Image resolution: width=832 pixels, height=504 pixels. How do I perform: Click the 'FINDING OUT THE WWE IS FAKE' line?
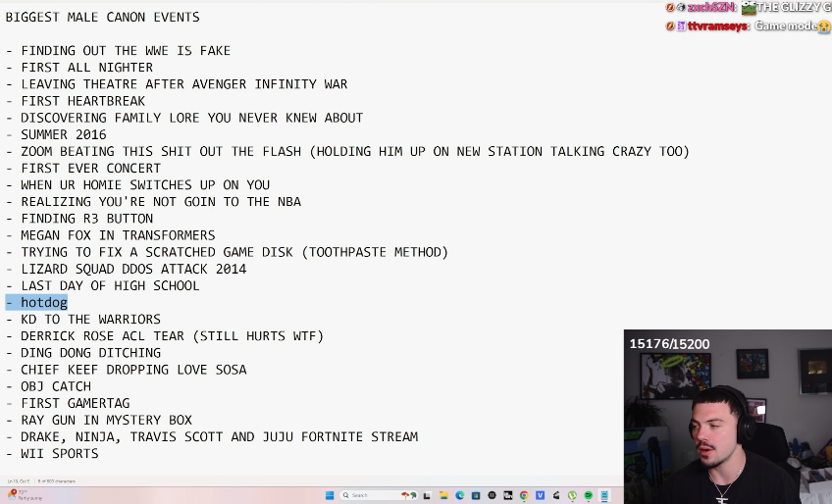[118, 50]
